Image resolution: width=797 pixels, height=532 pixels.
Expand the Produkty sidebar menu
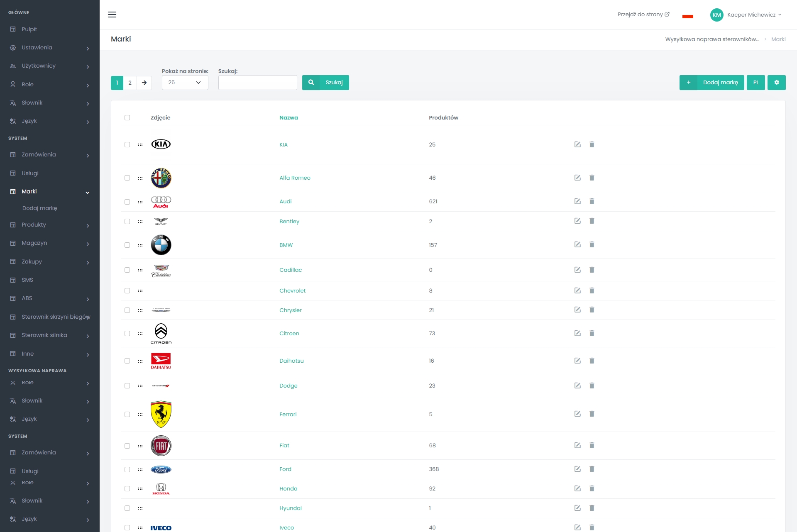(x=50, y=225)
